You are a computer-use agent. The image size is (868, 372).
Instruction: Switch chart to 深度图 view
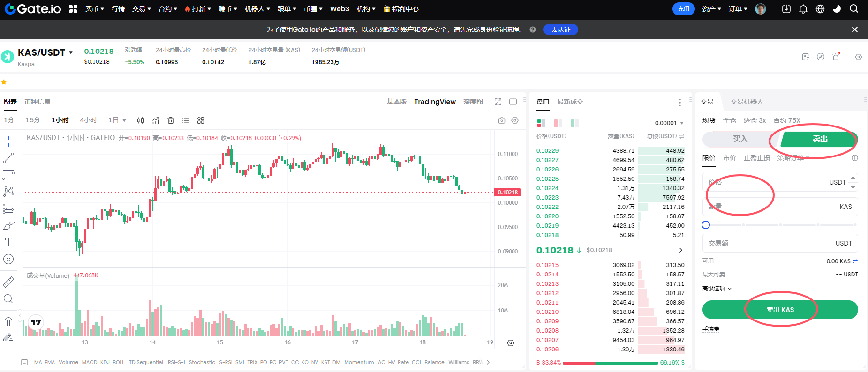pyautogui.click(x=473, y=102)
